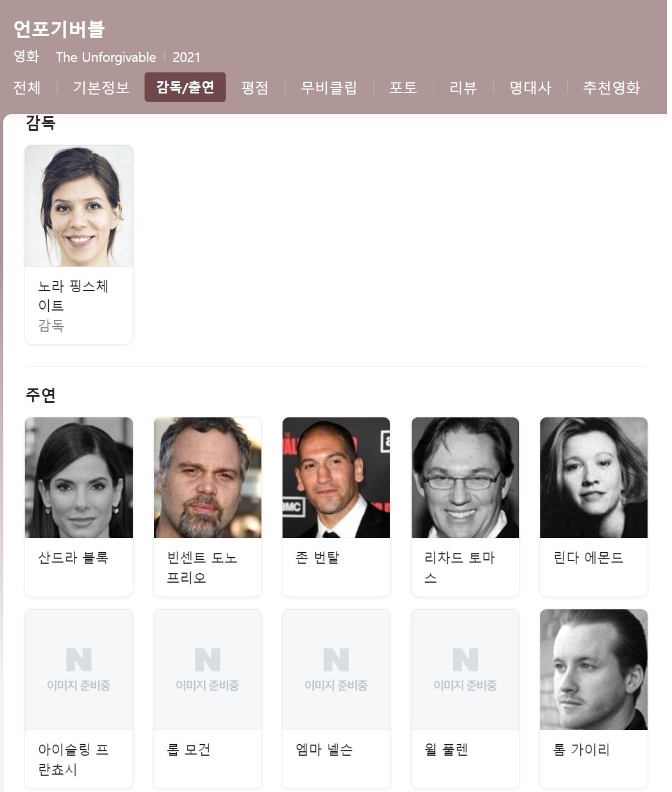Click 빈센트 도노프리오's portrait
672x792 pixels.
[208, 477]
